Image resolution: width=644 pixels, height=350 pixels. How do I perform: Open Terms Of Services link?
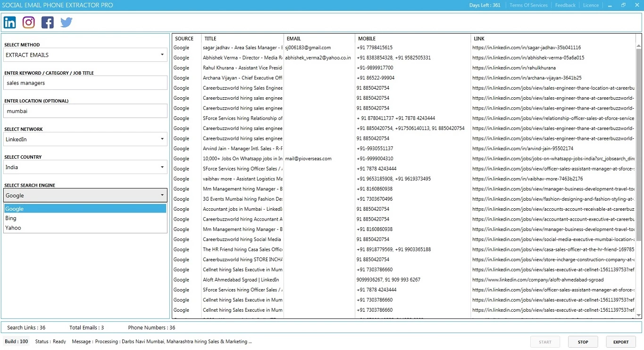[528, 5]
